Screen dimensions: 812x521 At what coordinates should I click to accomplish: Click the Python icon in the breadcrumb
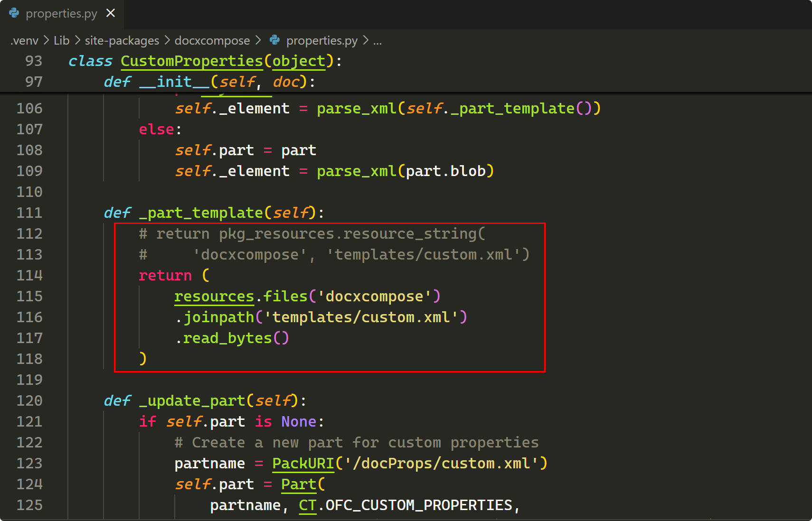275,40
